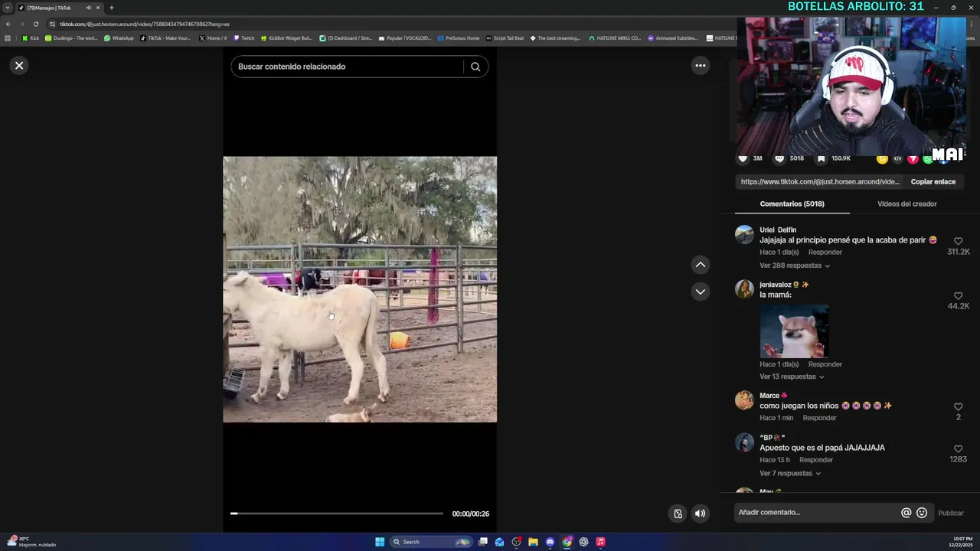
Task: Click the taskbar clock and date
Action: pyautogui.click(x=962, y=542)
